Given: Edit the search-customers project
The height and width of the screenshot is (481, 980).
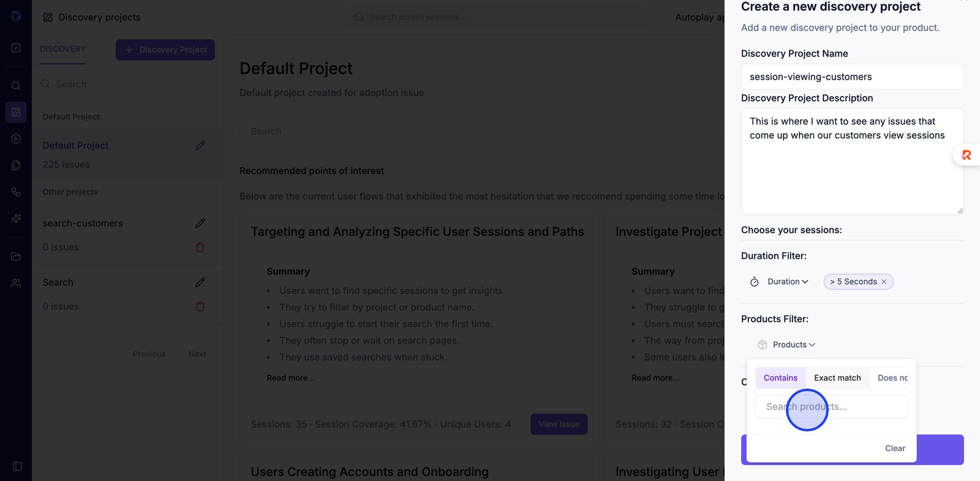Looking at the screenshot, I should (200, 223).
